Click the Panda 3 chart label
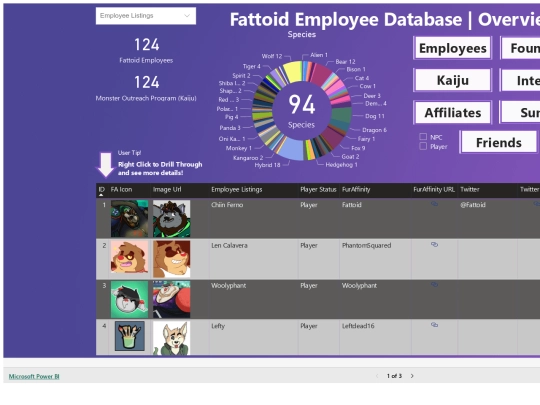 pos(230,128)
